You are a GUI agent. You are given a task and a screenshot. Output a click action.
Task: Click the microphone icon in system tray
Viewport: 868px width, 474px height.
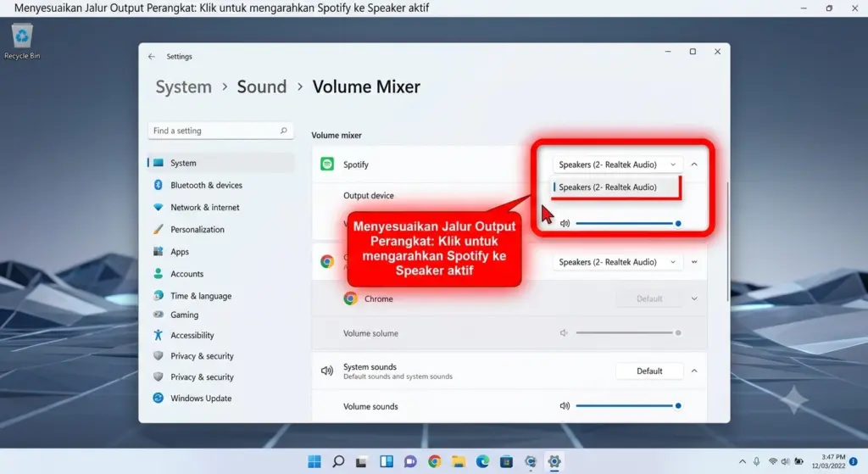tap(757, 461)
